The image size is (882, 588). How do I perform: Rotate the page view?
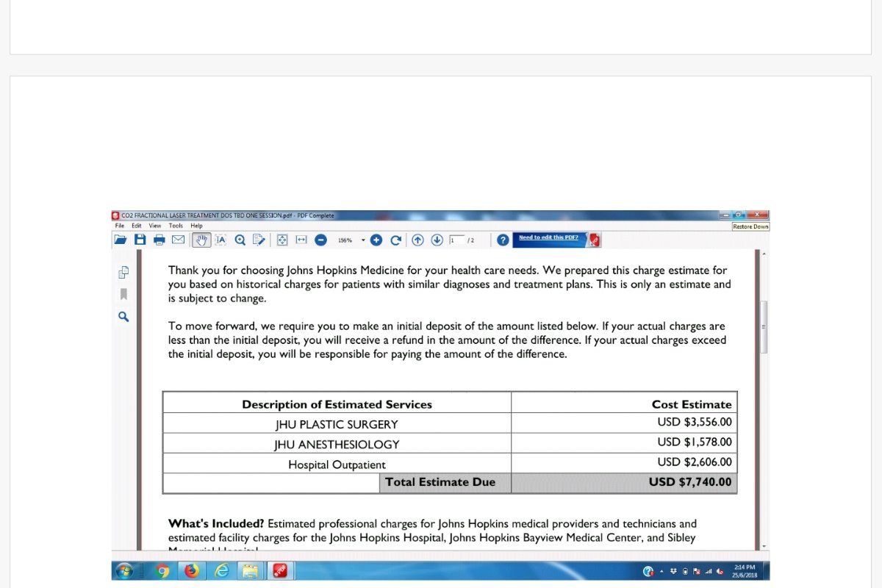[x=395, y=240]
